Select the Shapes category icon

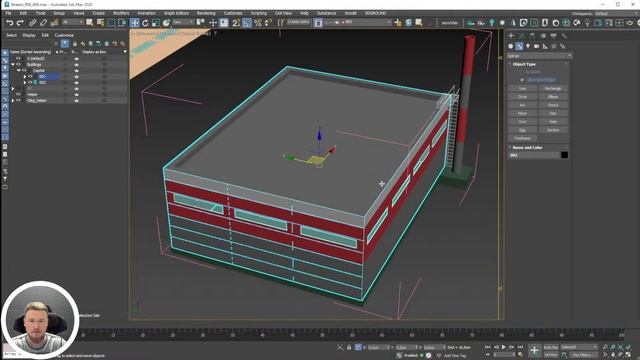[519, 46]
